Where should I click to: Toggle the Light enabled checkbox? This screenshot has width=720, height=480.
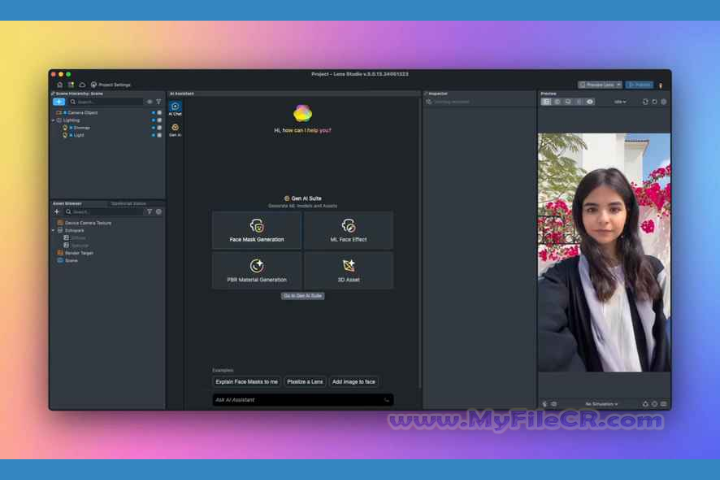159,135
